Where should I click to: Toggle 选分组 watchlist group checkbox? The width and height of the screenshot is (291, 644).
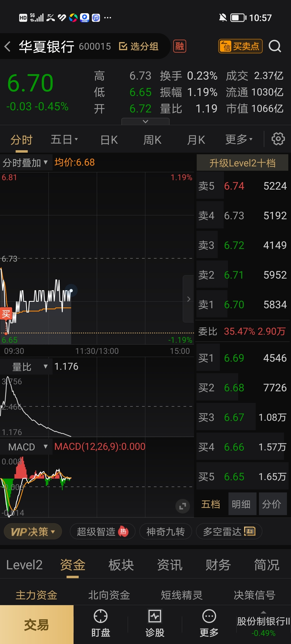click(x=138, y=46)
